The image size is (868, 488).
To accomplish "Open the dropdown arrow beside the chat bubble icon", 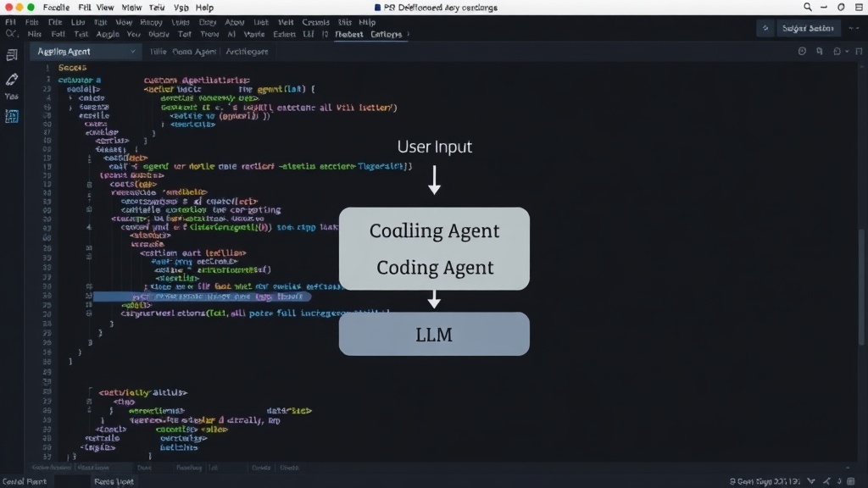I will pyautogui.click(x=847, y=52).
